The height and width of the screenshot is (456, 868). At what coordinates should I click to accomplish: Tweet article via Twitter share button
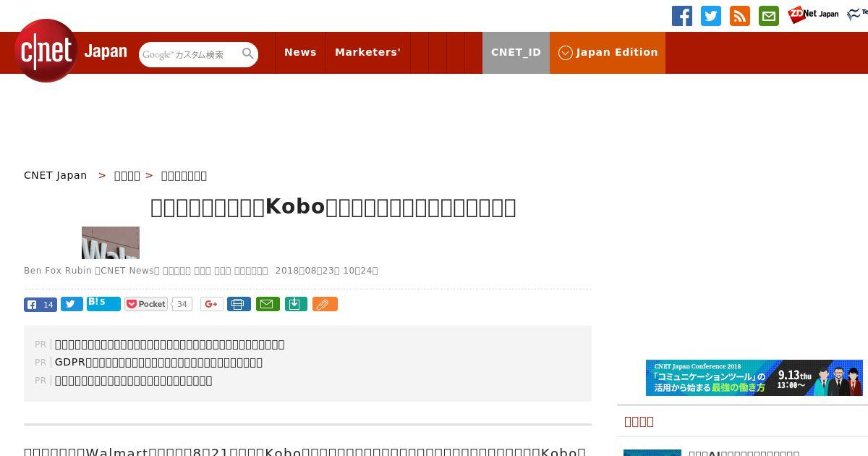tap(72, 304)
